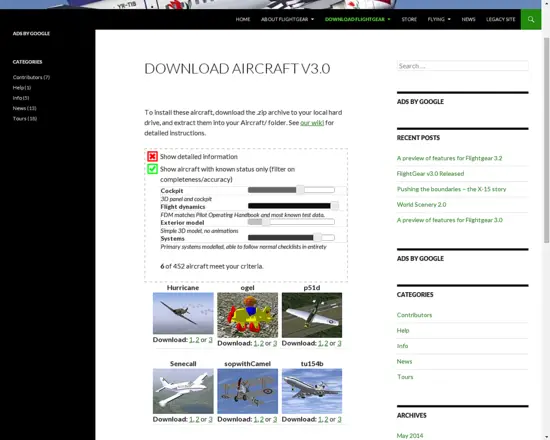
Task: Open 'Pushing the boundaries – the X-15 story'
Action: [x=451, y=189]
